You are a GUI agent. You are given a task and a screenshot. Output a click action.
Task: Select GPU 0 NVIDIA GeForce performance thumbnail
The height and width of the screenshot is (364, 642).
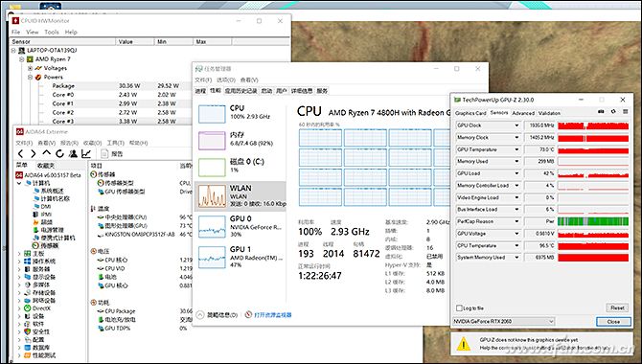[241, 227]
